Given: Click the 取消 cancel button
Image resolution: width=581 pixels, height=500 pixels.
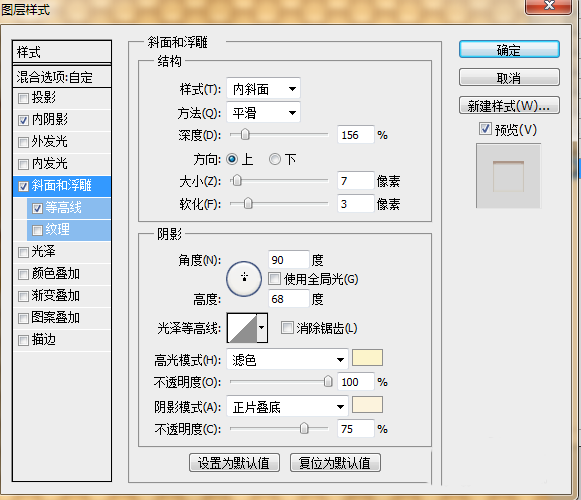Looking at the screenshot, I should (509, 77).
